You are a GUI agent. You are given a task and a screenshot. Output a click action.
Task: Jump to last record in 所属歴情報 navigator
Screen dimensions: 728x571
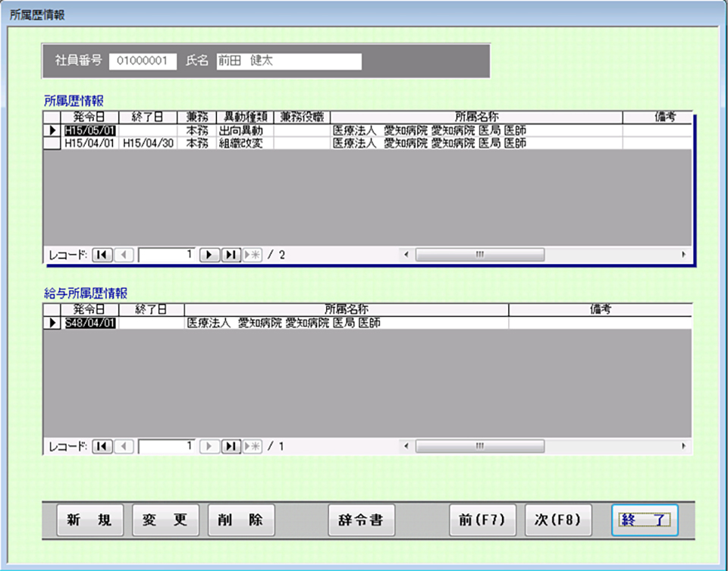231,255
